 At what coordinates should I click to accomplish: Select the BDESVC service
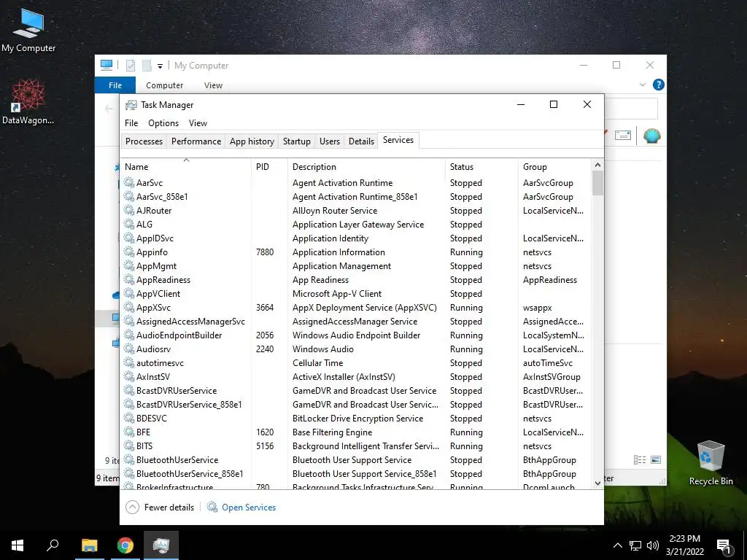355,418
